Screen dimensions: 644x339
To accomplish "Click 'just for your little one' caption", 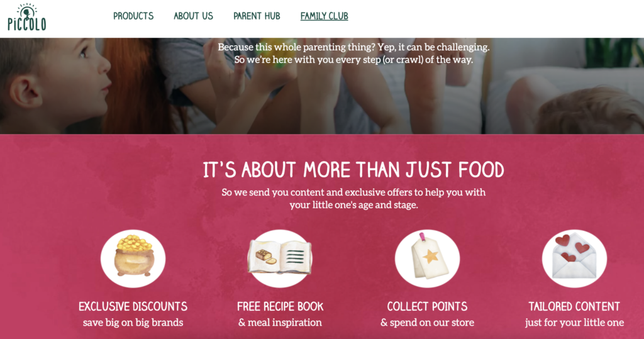I will (574, 323).
